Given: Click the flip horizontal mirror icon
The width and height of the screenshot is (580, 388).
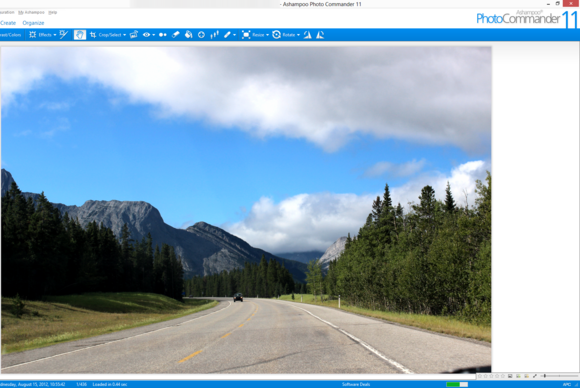Looking at the screenshot, I should pos(308,35).
